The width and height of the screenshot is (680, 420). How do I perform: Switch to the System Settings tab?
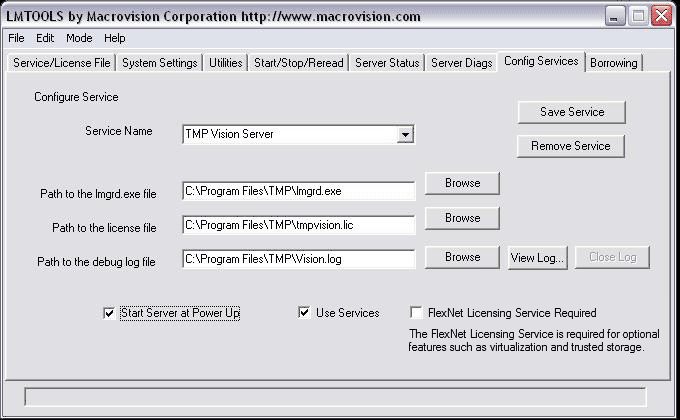click(159, 63)
